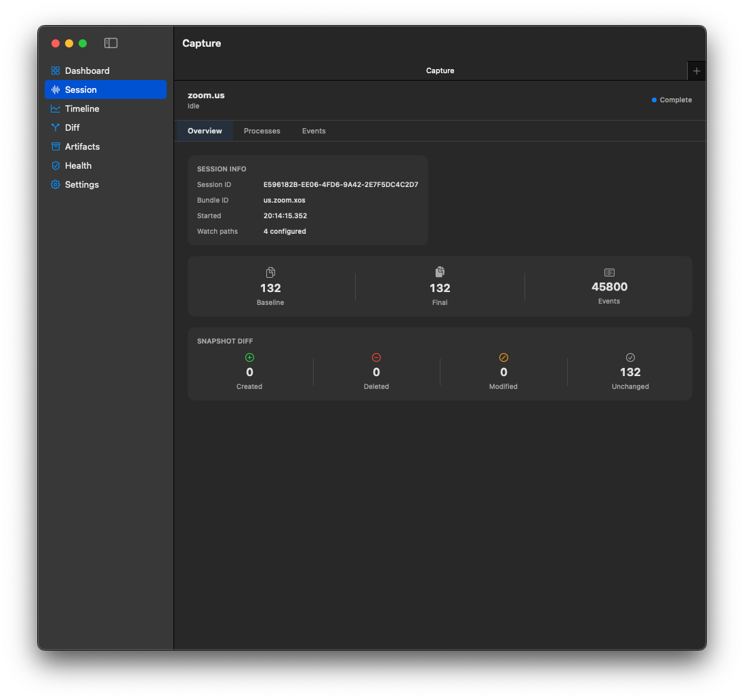744x700 pixels.
Task: Toggle the sidebar visibility
Action: (x=110, y=43)
